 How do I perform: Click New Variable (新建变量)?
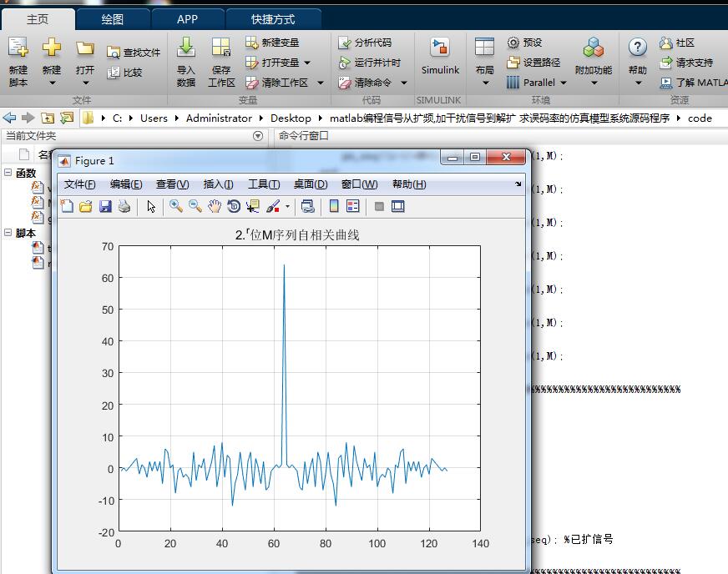(x=272, y=43)
